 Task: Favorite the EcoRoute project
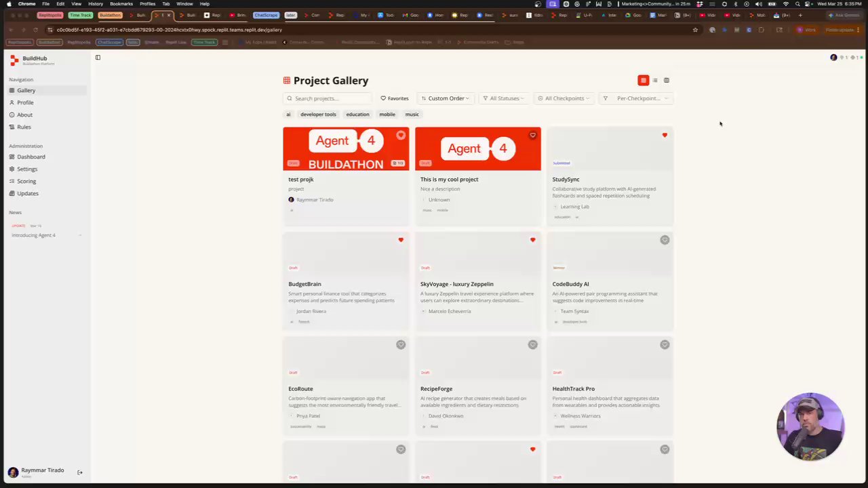401,345
